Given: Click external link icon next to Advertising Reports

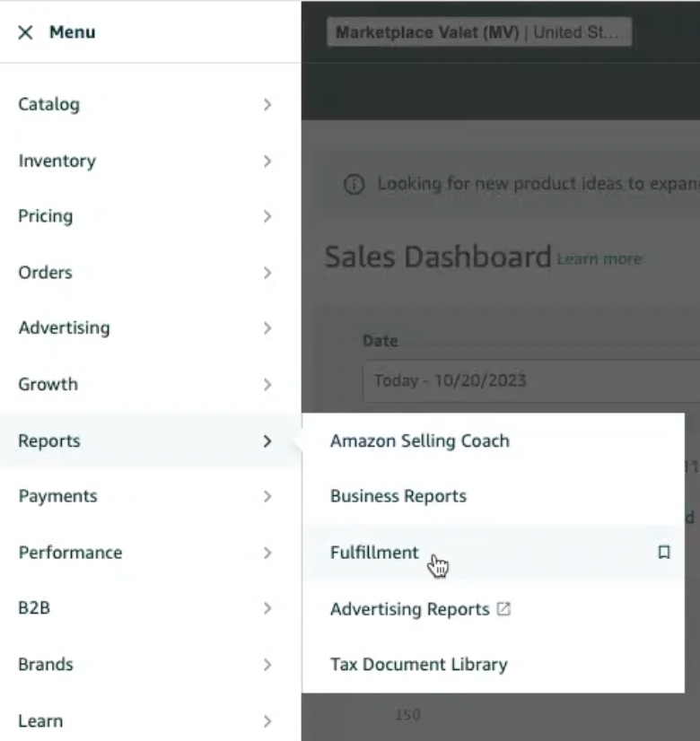Looking at the screenshot, I should point(503,609).
